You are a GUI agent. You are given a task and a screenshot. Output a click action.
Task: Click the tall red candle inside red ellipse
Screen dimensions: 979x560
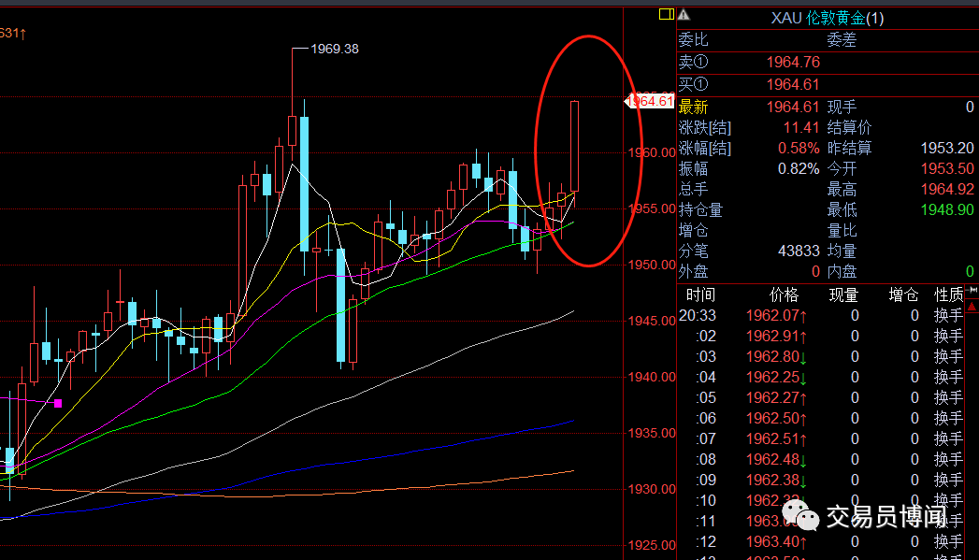tap(575, 145)
